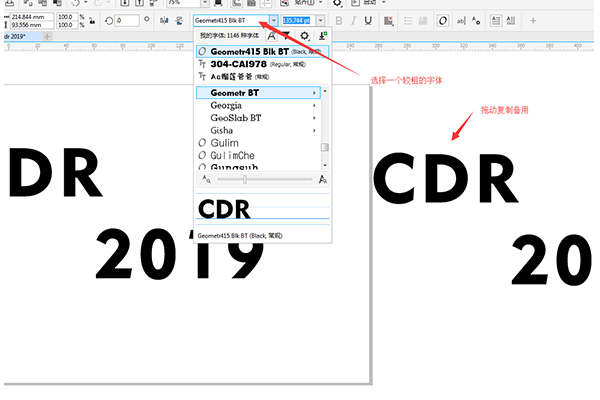600x400 pixels.
Task: Toggle drop cap icon
Action: pyautogui.click(x=423, y=21)
